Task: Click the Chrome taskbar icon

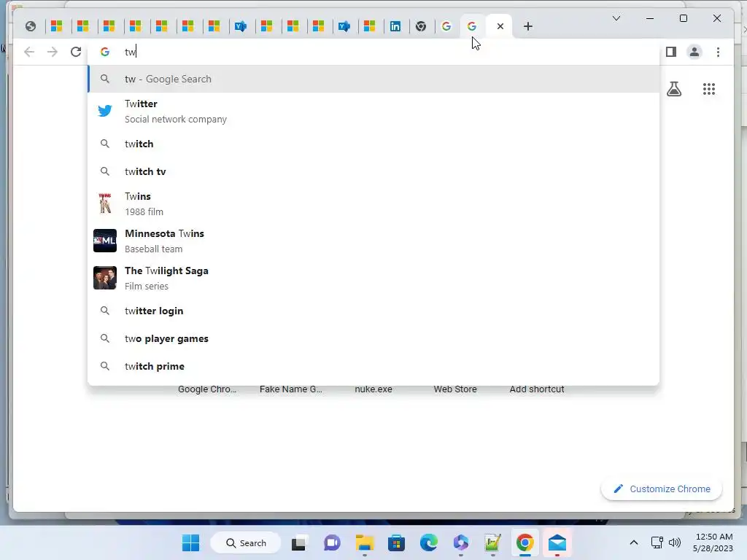Action: tap(525, 542)
